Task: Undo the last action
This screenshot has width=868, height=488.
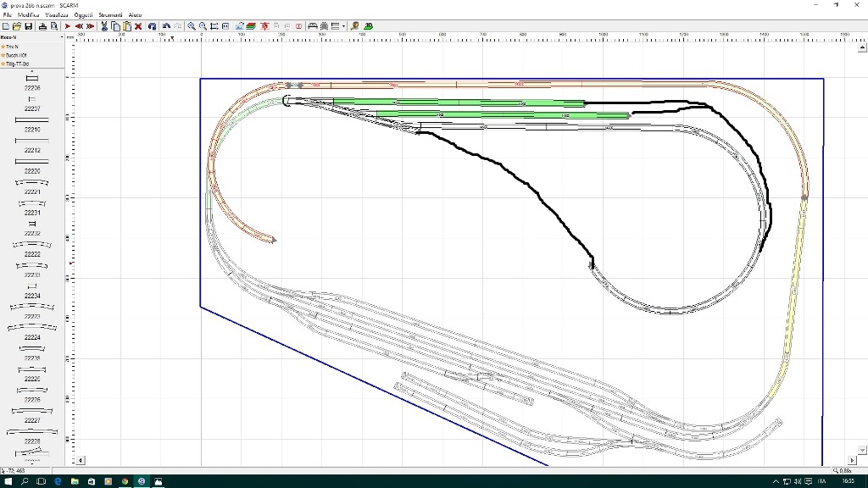Action: (166, 26)
